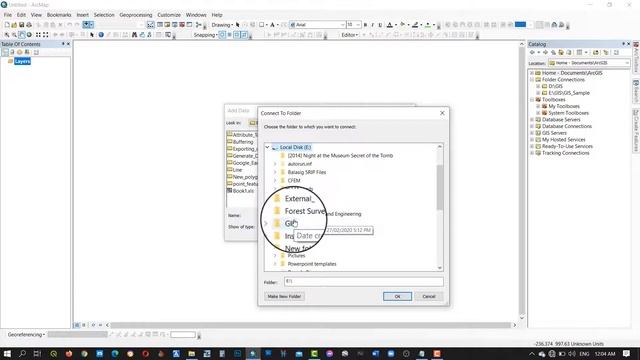Select the Powerpoint templates folder
The image size is (640, 360).
click(x=312, y=264)
